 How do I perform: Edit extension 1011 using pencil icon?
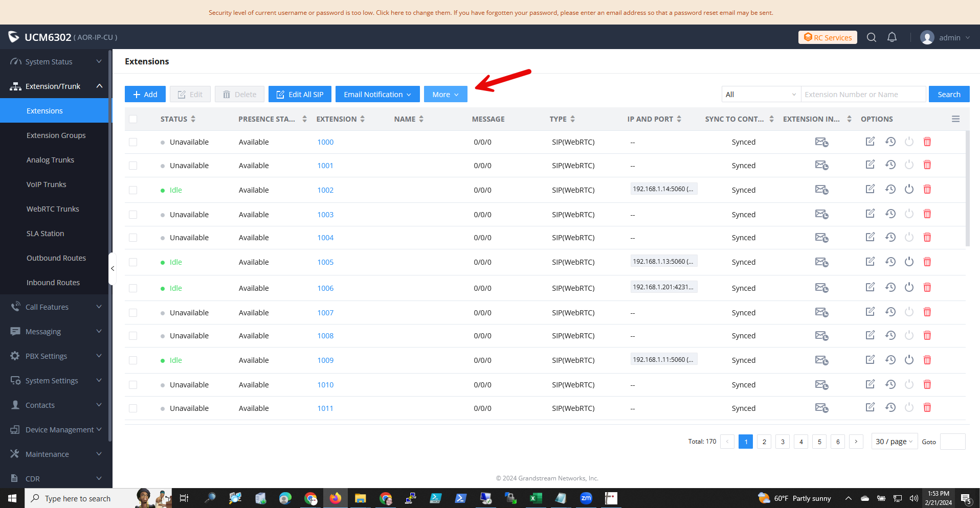870,407
